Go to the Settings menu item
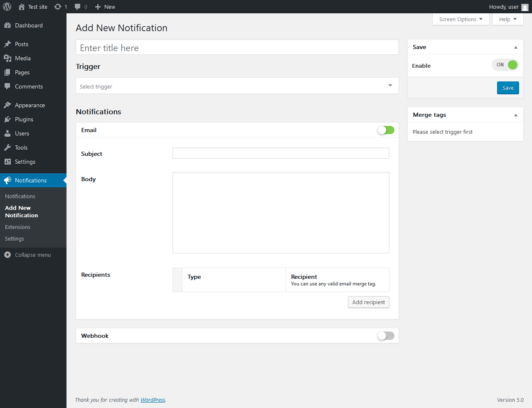The width and height of the screenshot is (532, 408). pyautogui.click(x=25, y=162)
